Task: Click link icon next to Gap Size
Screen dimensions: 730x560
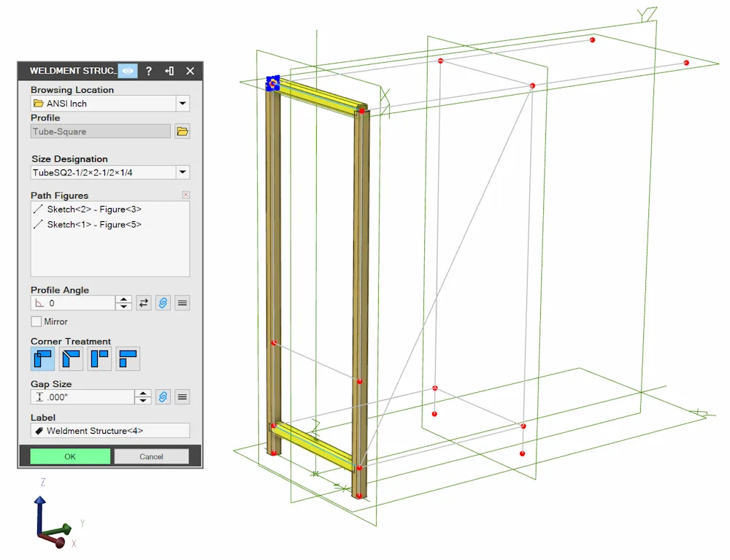Action: (163, 397)
